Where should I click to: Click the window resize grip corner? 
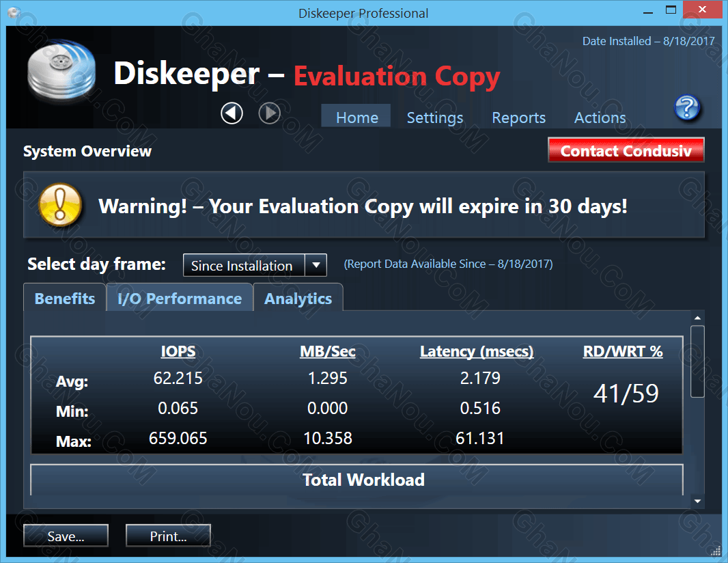[716, 551]
